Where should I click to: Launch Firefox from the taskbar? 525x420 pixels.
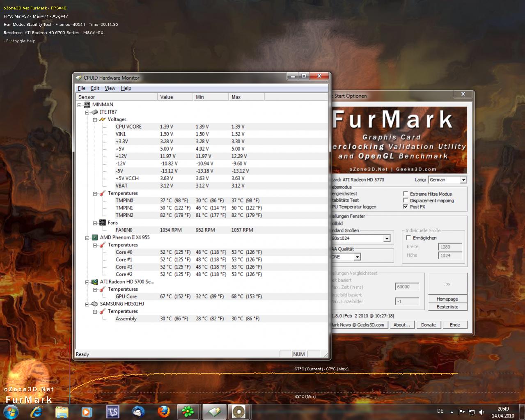164,412
